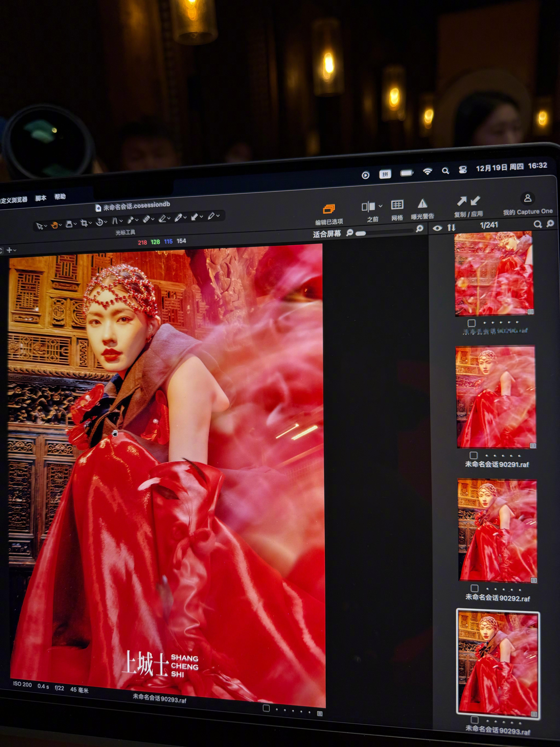Open the 脚本 (Scripts) menu

pyautogui.click(x=41, y=198)
